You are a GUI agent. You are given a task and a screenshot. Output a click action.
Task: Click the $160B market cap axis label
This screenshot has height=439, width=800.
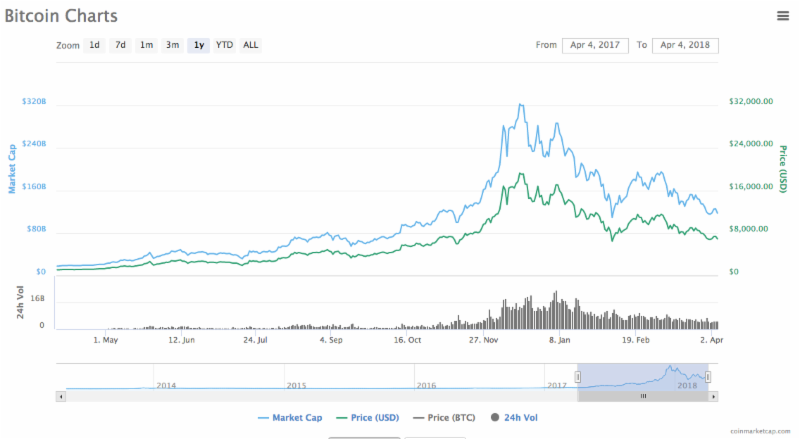34,186
